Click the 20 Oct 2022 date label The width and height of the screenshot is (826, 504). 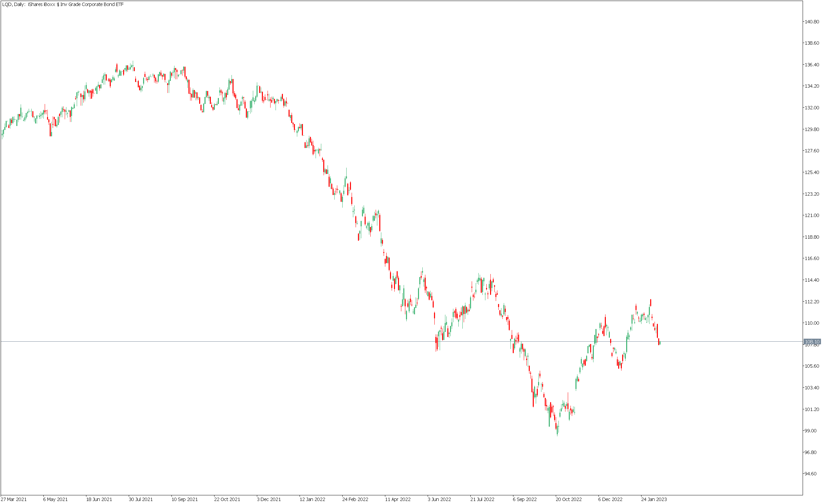569,499
